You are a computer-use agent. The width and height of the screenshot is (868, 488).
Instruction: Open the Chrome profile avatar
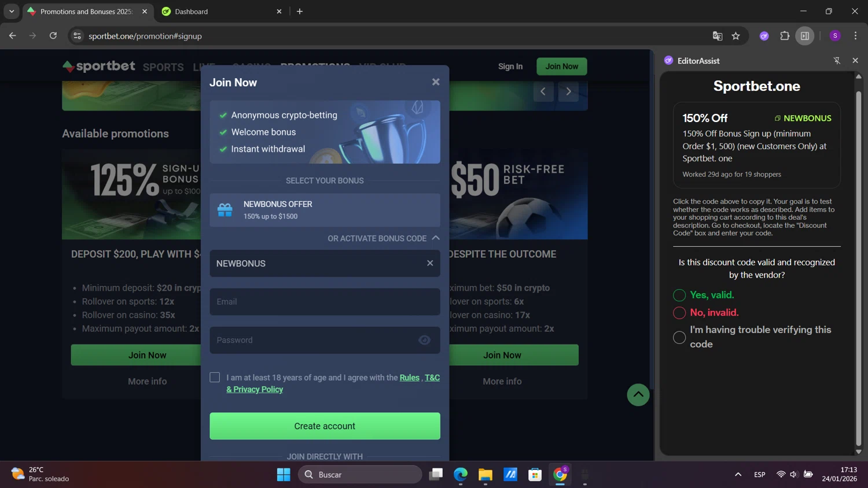coord(835,36)
